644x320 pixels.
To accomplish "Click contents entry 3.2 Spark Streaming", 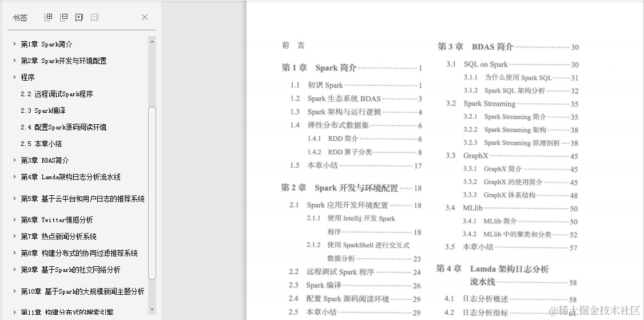I will coord(480,103).
